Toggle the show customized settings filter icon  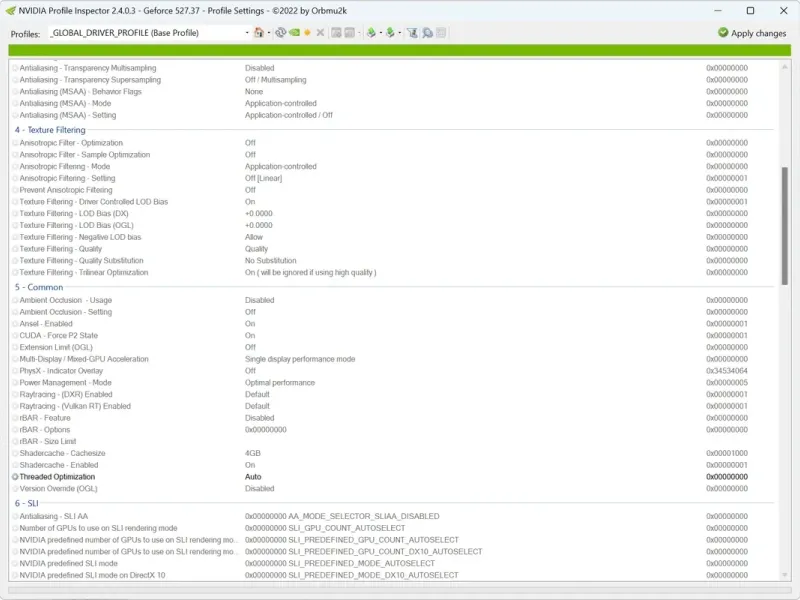click(x=412, y=33)
